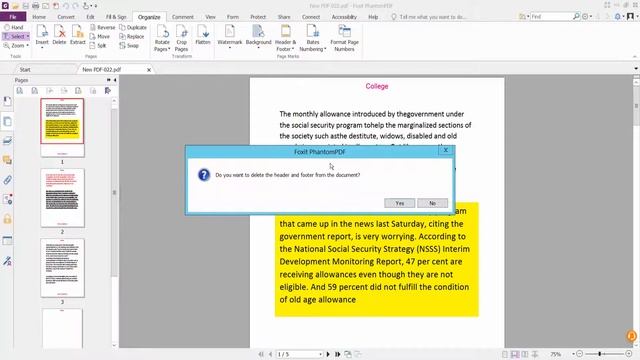Switch to the Protect ribbon tab
640x360 pixels.
tap(258, 17)
